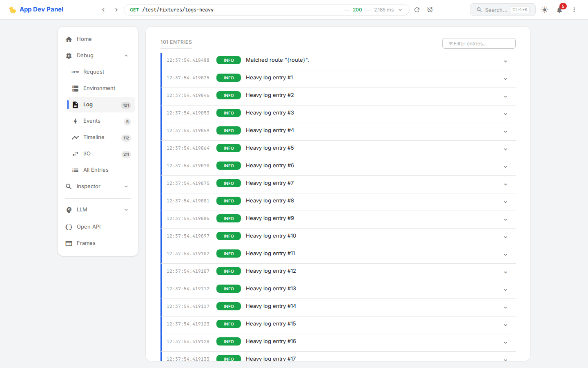This screenshot has width=588, height=368.
Task: Expand the Heavy log entry #3 row
Action: click(x=505, y=114)
